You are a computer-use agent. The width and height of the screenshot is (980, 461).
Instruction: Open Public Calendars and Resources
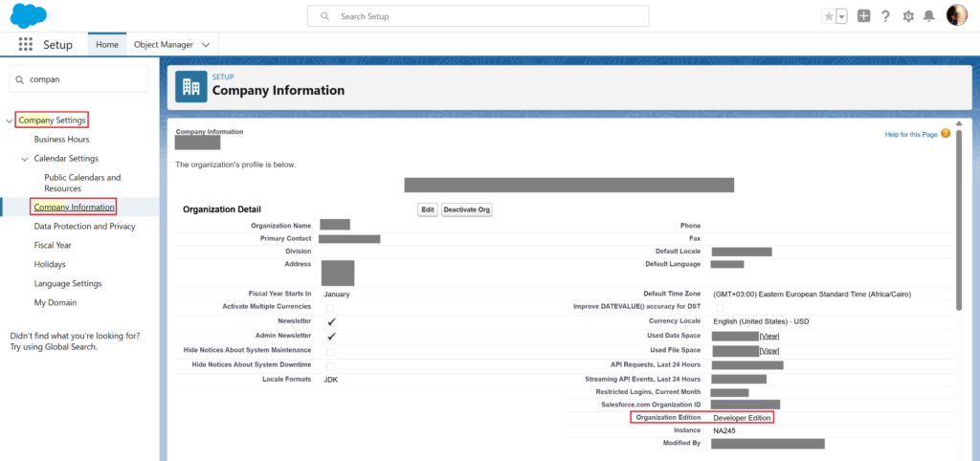(82, 183)
